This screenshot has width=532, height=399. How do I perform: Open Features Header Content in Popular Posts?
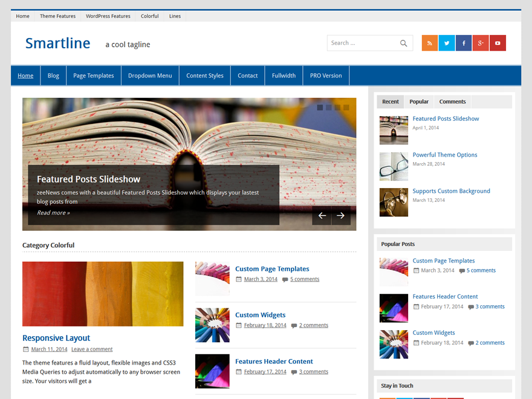(445, 297)
